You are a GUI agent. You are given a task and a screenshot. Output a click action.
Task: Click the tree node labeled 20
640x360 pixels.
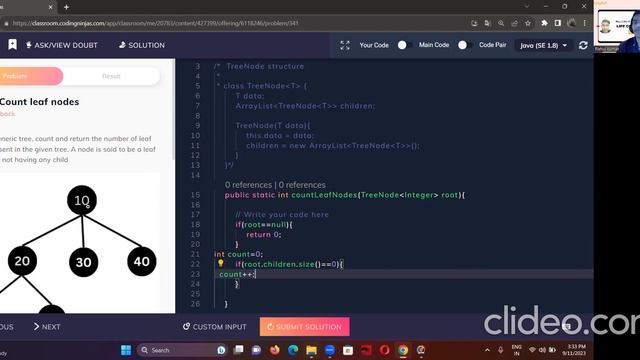[22, 260]
